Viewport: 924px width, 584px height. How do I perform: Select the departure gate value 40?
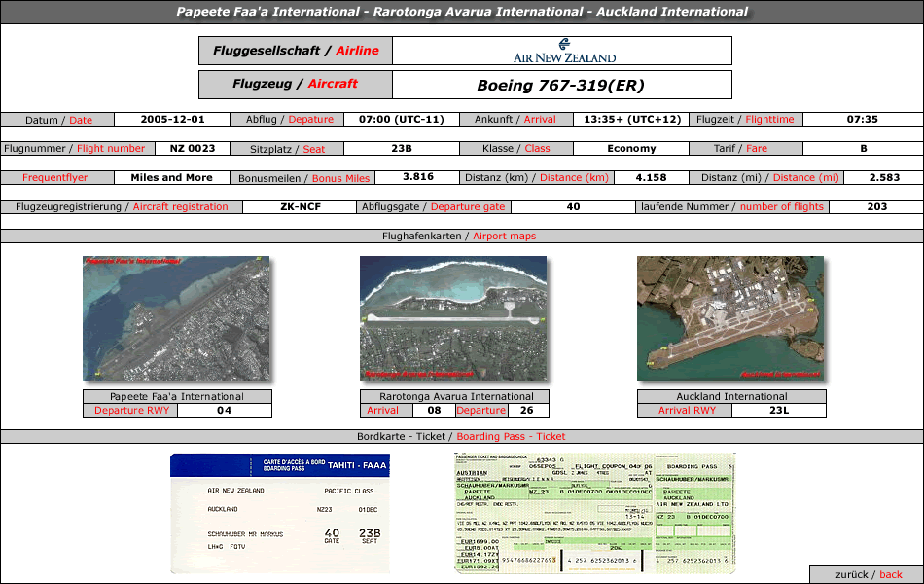click(x=573, y=207)
